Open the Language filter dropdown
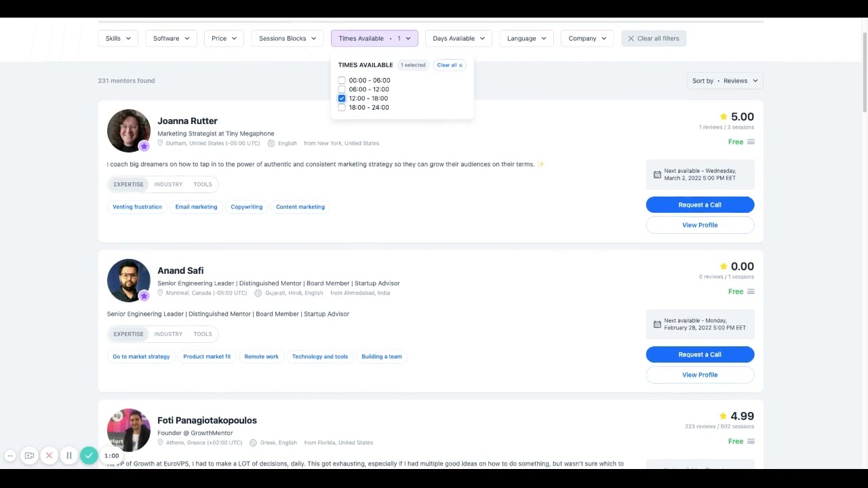Screen dimensions: 868x488 (526, 39)
